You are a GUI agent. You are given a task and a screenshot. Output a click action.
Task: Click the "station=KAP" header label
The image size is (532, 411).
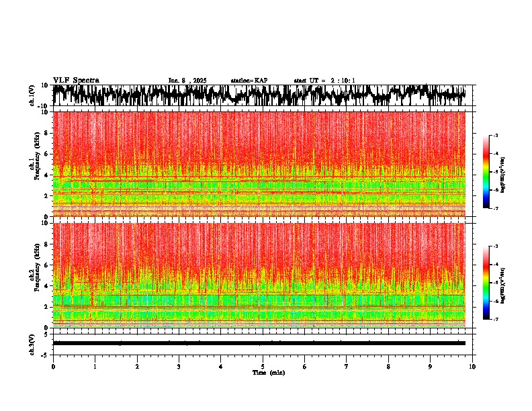pos(249,81)
